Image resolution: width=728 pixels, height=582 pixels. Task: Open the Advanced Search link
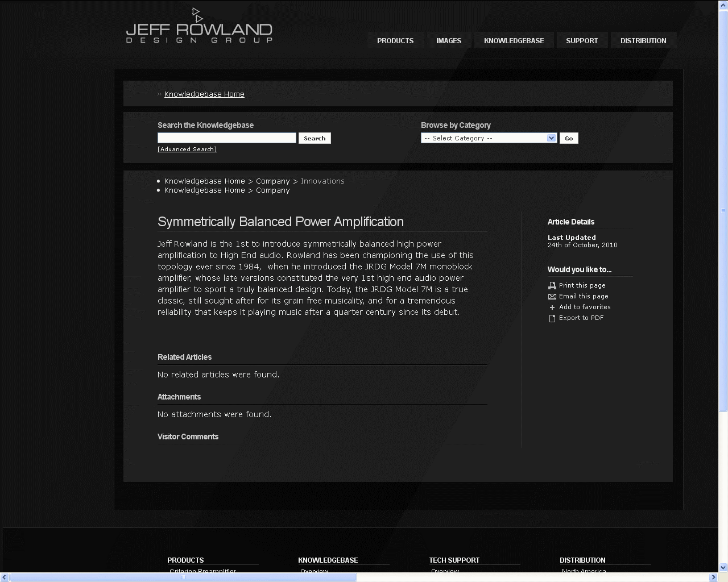[187, 149]
